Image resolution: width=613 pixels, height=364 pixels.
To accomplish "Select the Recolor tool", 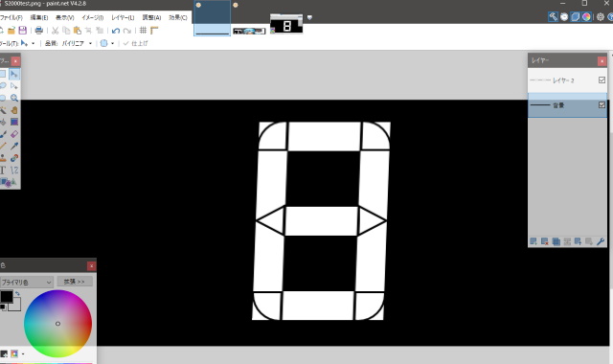I will pos(14,158).
